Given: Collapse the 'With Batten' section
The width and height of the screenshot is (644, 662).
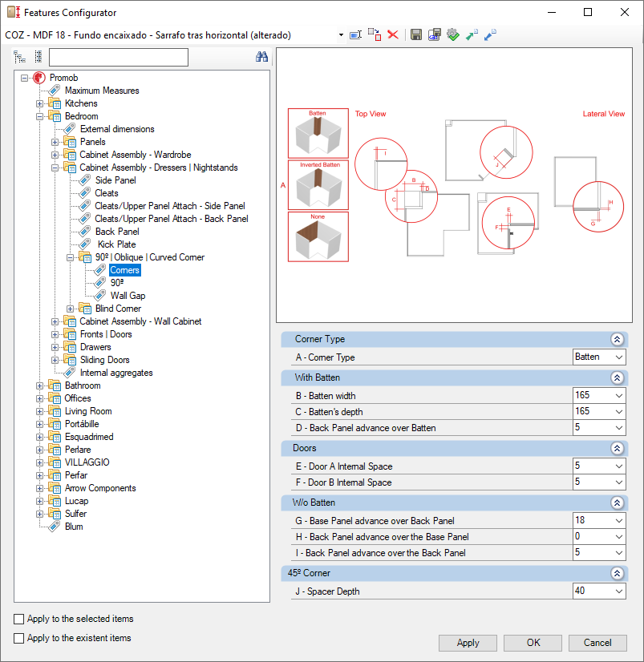Looking at the screenshot, I should [617, 377].
